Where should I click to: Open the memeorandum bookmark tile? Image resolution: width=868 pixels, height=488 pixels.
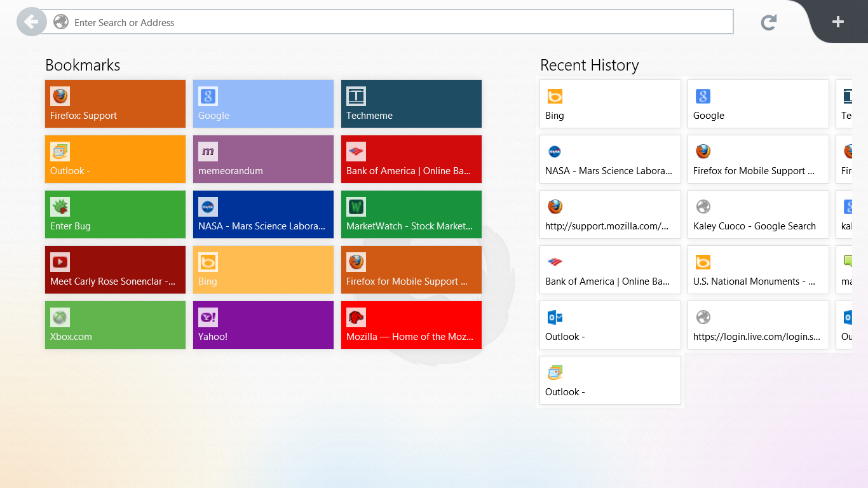(263, 159)
